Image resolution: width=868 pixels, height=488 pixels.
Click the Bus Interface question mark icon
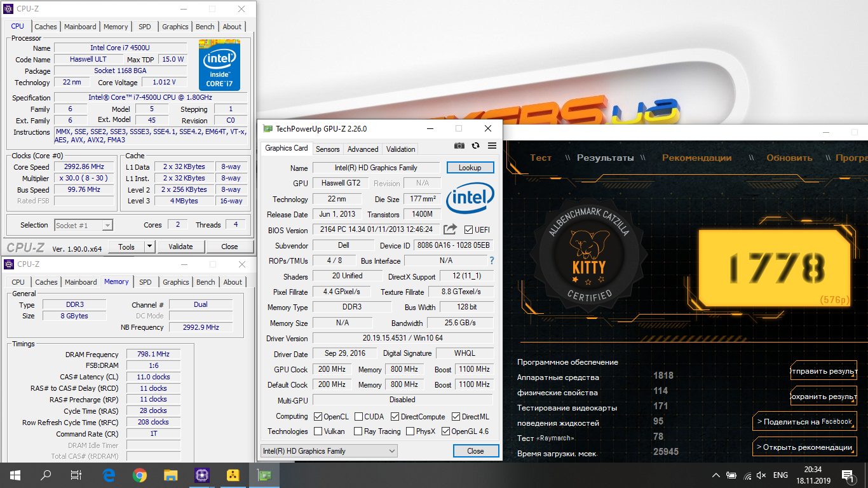(x=491, y=261)
